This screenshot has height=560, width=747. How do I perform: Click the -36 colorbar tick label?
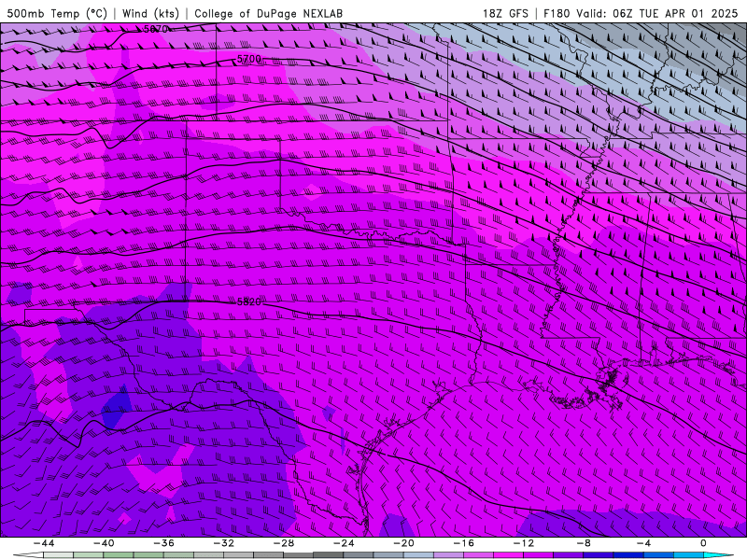164,543
